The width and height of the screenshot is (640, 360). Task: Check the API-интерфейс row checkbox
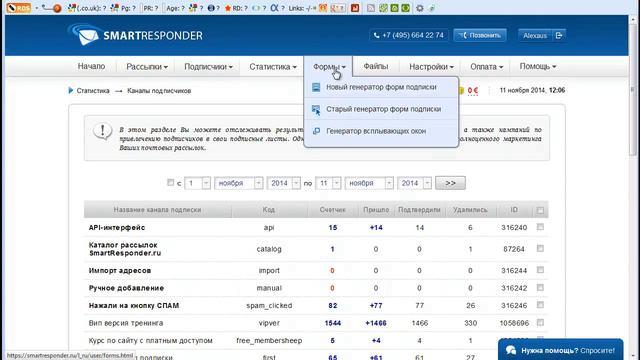(x=540, y=227)
